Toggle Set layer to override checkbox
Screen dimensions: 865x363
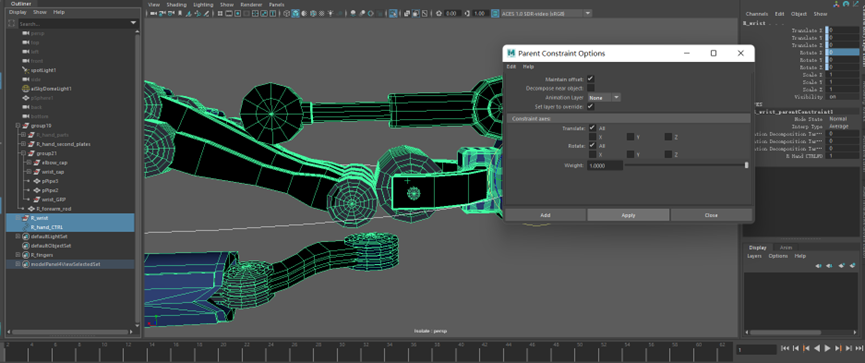(591, 106)
